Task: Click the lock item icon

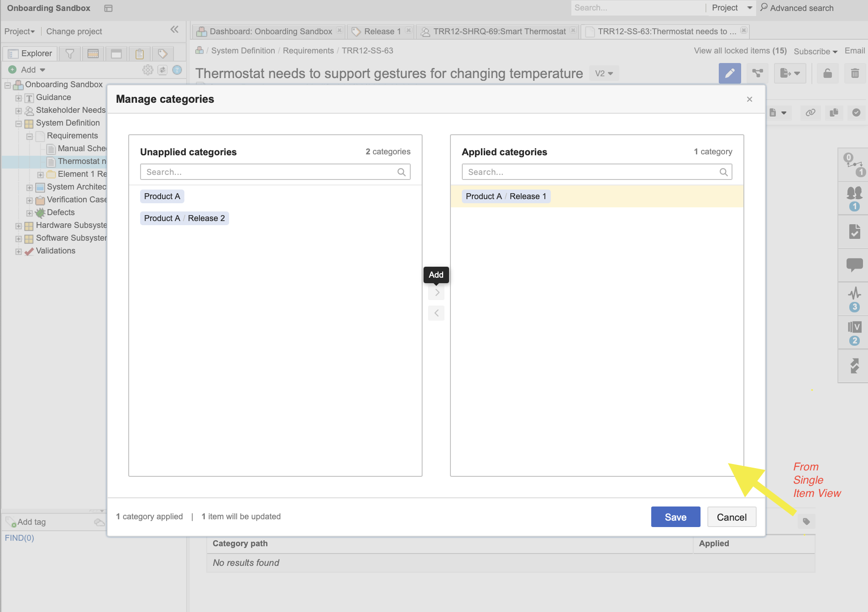Action: [x=827, y=73]
